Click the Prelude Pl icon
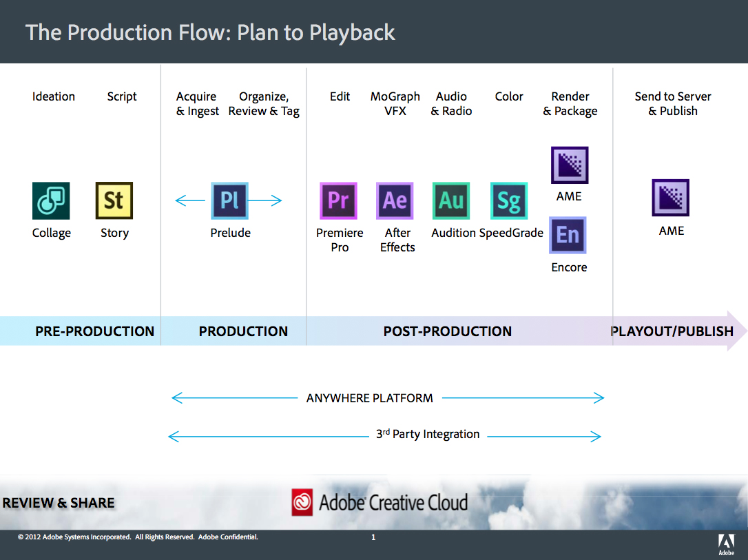This screenshot has width=748, height=560. click(229, 200)
